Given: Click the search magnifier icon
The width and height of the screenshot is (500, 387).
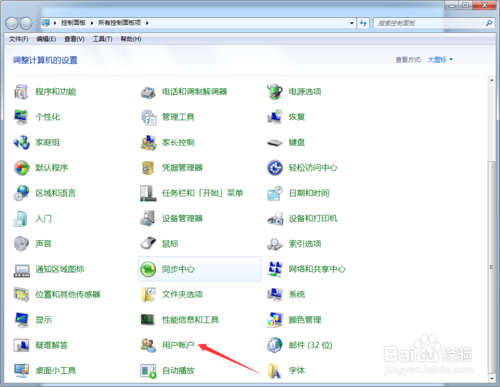Looking at the screenshot, I should (489, 23).
